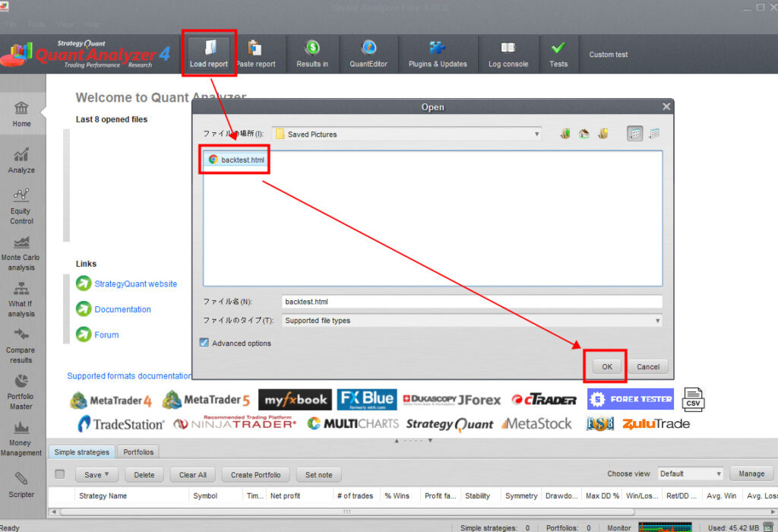Screen dimensions: 778x532
Task: Click the file name input field
Action: pyautogui.click(x=472, y=302)
